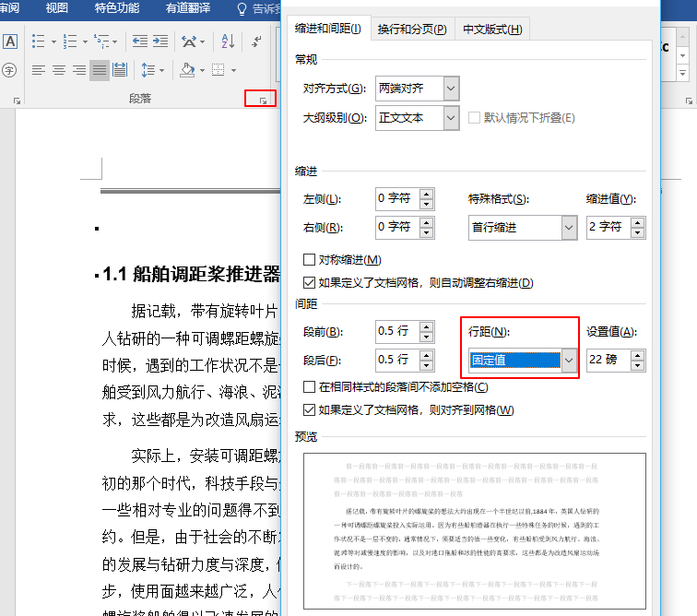Increase 设置值 22磅 spinner up
This screenshot has width=697, height=616.
(x=638, y=355)
